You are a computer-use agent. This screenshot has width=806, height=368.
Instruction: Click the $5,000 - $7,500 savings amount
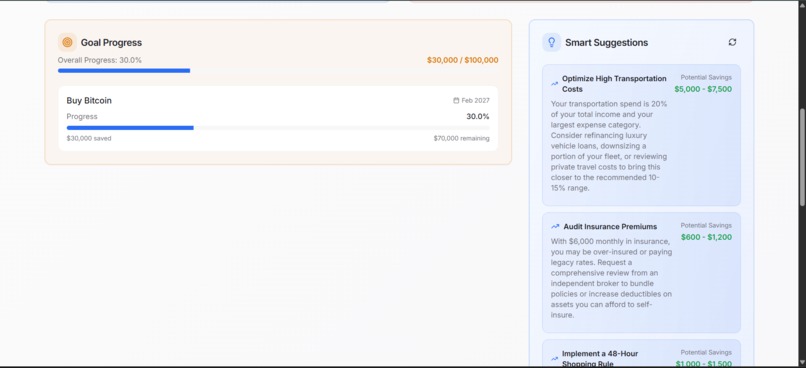[703, 89]
